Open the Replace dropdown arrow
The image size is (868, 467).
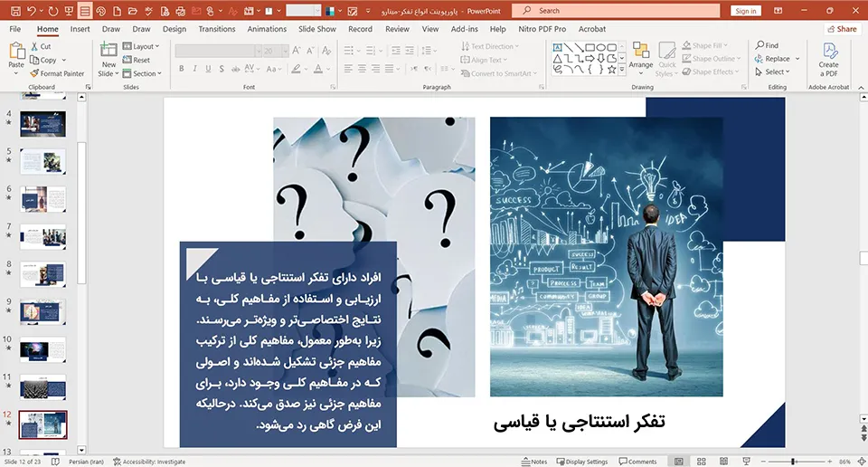click(x=797, y=59)
